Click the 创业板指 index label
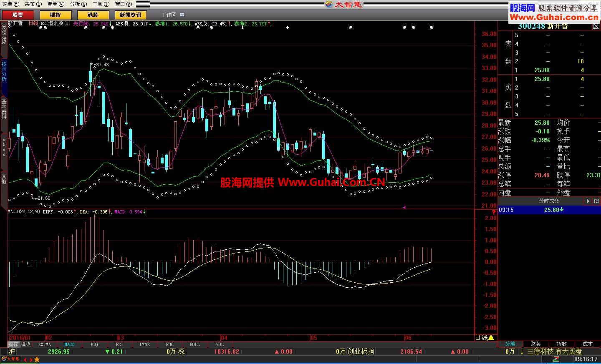The width and height of the screenshot is (601, 364). coord(361,351)
